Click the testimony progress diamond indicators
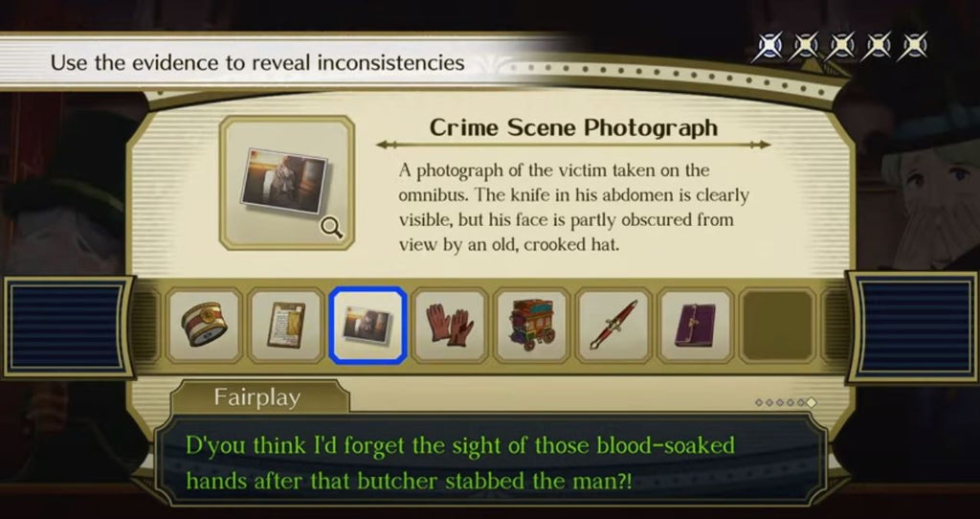Screen dimensions: 980x519 coord(786,403)
